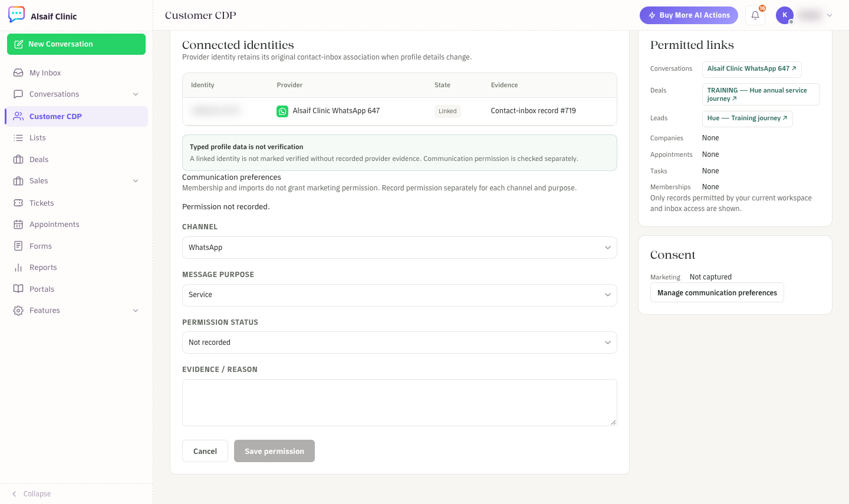
Task: Open the Hue Training journey lead link
Action: point(747,118)
